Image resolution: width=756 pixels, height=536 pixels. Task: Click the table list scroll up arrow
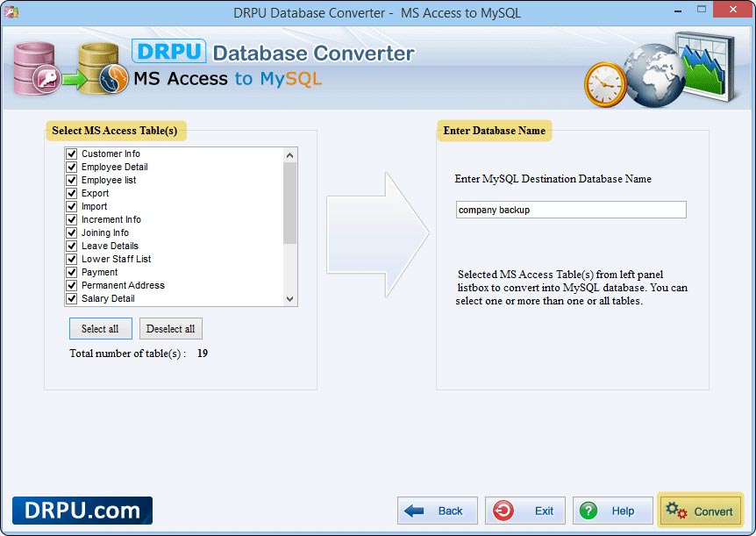click(289, 155)
